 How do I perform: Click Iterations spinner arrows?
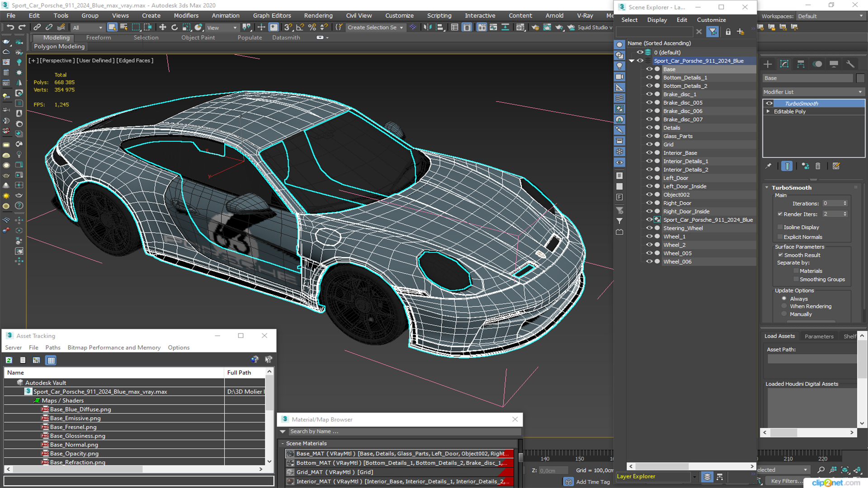[845, 203]
